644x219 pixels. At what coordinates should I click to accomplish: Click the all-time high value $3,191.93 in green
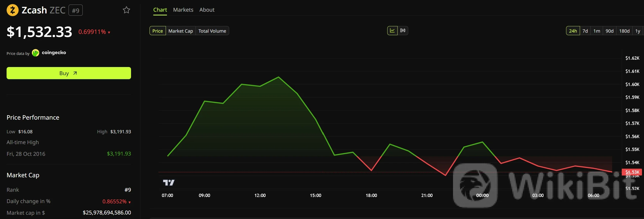coord(119,154)
